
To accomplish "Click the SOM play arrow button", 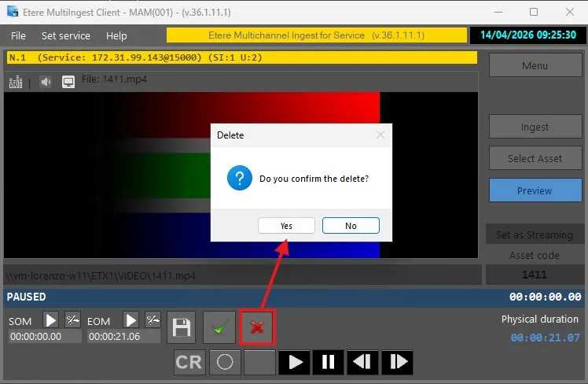I will pyautogui.click(x=50, y=320).
